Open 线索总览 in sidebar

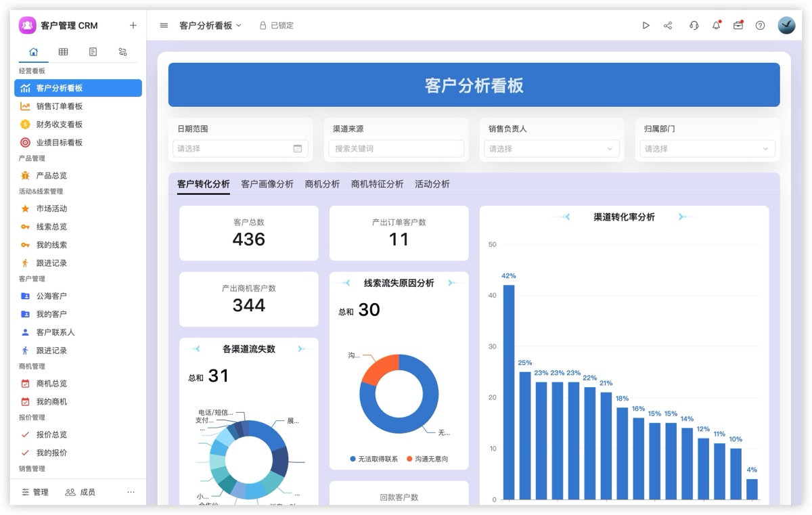pyautogui.click(x=78, y=227)
